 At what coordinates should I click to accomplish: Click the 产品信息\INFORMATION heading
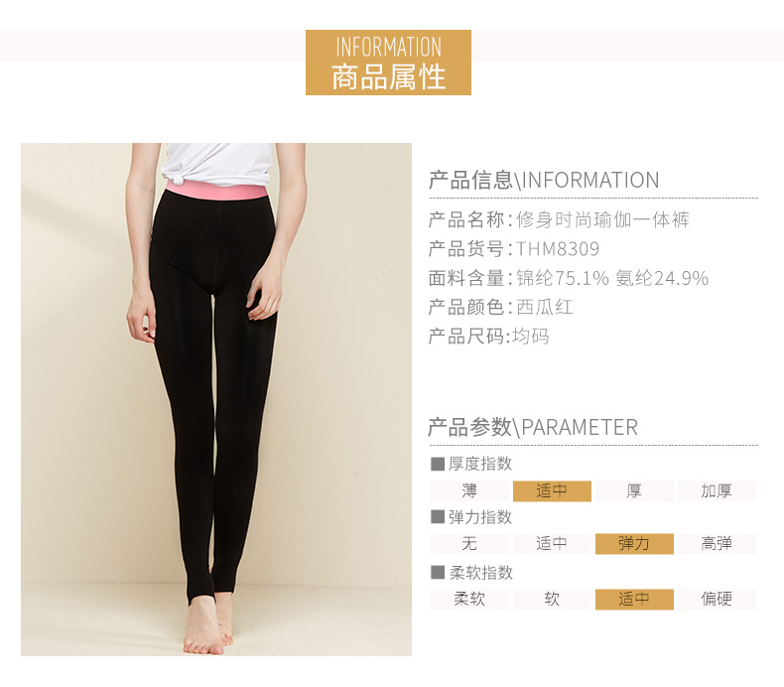pos(544,180)
